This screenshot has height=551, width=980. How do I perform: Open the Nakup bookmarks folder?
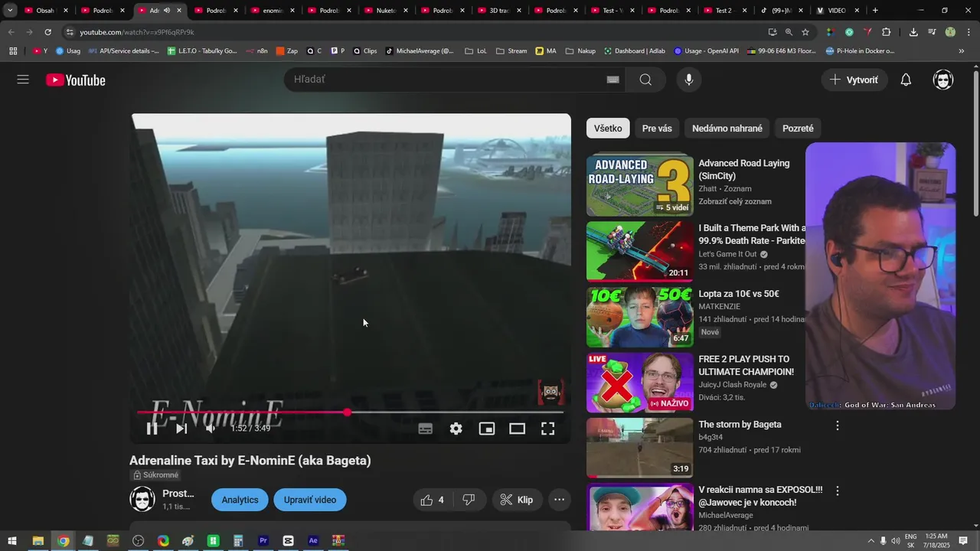click(580, 51)
